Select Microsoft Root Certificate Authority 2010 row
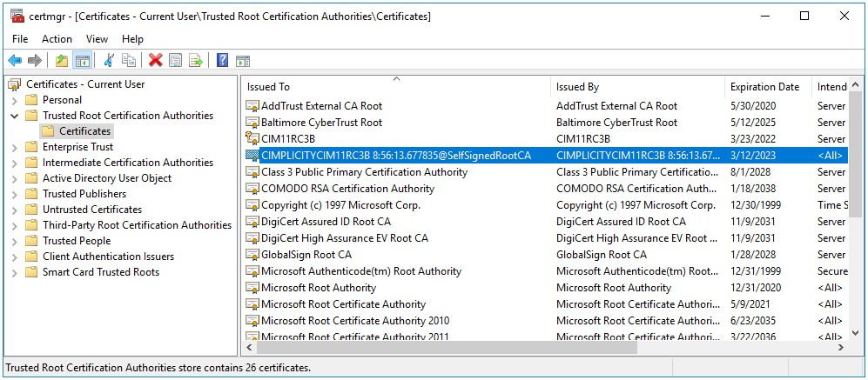 pyautogui.click(x=546, y=321)
